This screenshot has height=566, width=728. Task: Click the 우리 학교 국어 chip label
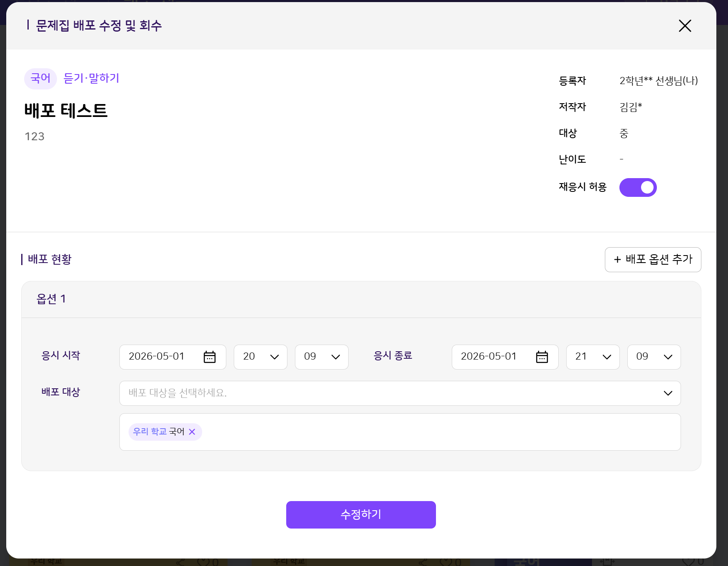pos(158,432)
